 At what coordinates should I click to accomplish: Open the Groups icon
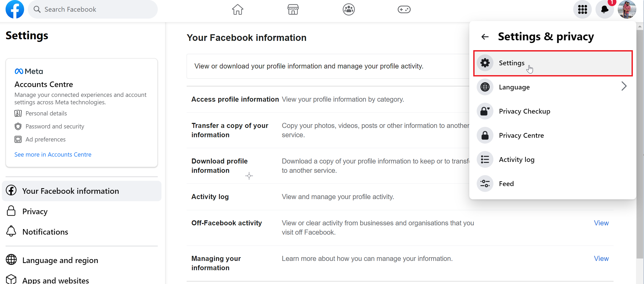(349, 9)
